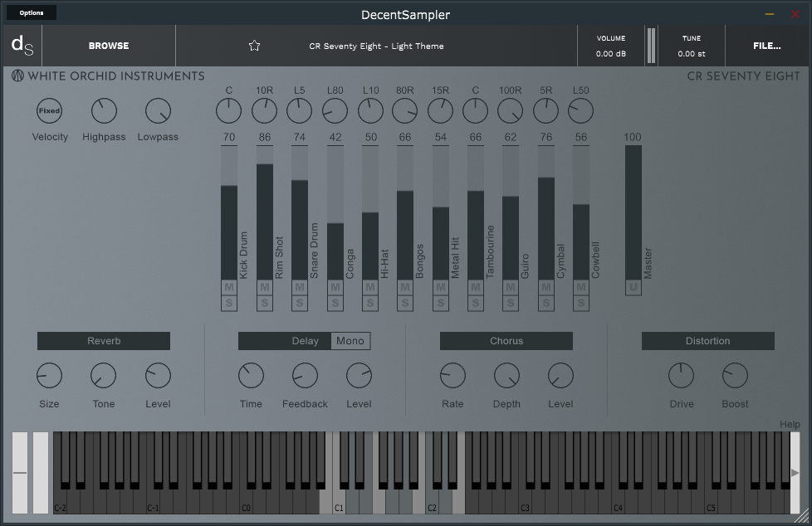Adjust the Guiro volume fader
The height and width of the screenshot is (526, 812).
pyautogui.click(x=511, y=212)
